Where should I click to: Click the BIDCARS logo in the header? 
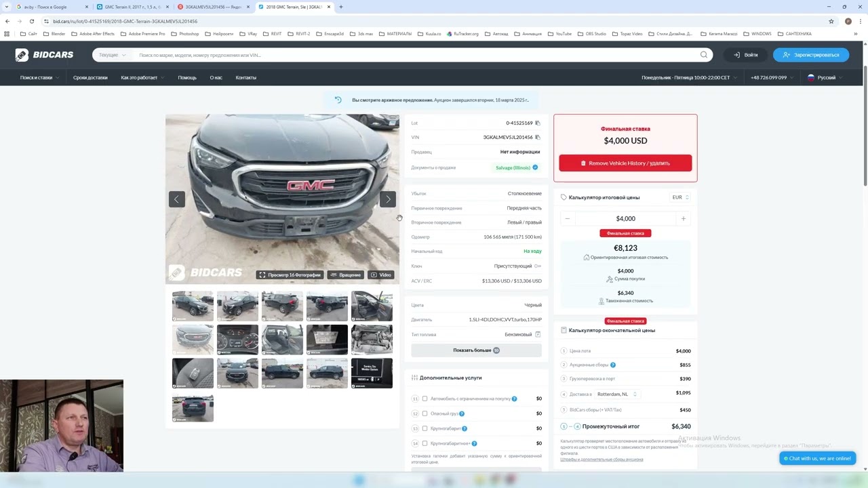tap(44, 55)
